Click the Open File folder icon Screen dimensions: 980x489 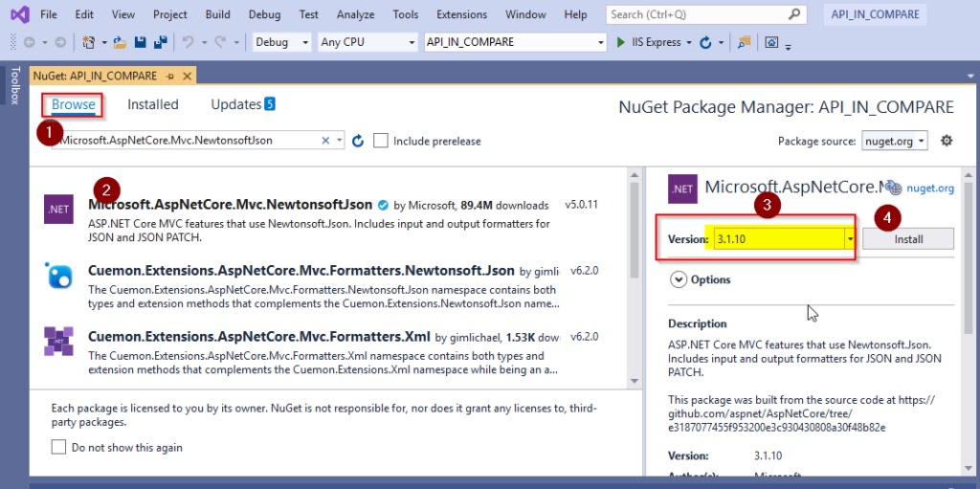pos(120,42)
